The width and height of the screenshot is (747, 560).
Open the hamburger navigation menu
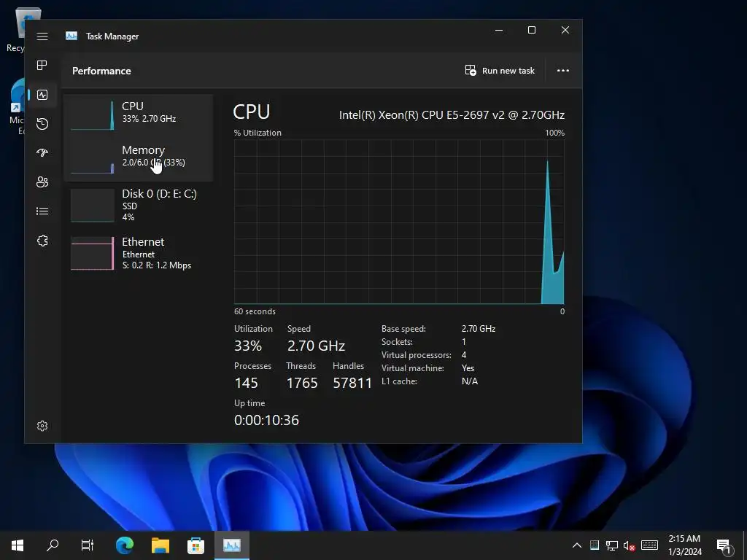pos(42,36)
